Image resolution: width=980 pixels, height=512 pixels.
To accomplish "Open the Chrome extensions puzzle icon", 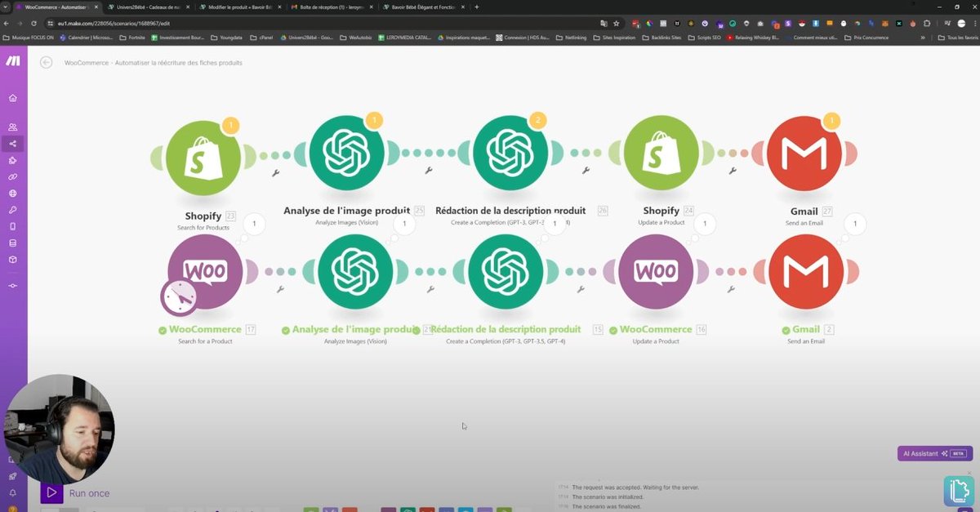I will pos(927,23).
